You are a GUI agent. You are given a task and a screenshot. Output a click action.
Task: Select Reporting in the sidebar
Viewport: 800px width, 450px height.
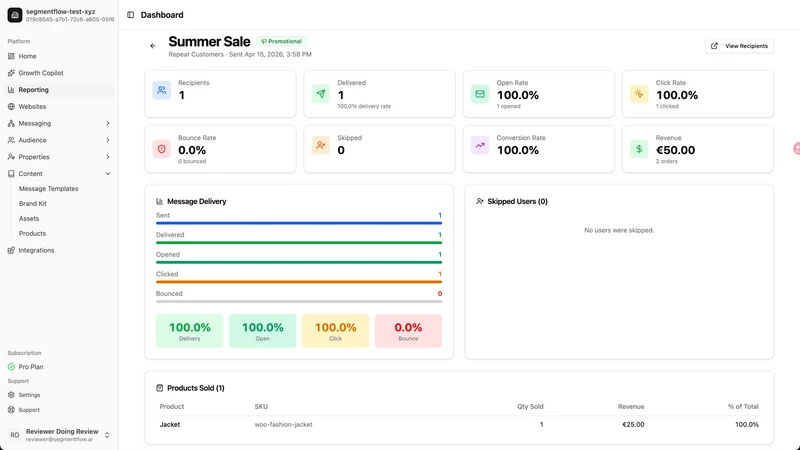tap(59, 90)
